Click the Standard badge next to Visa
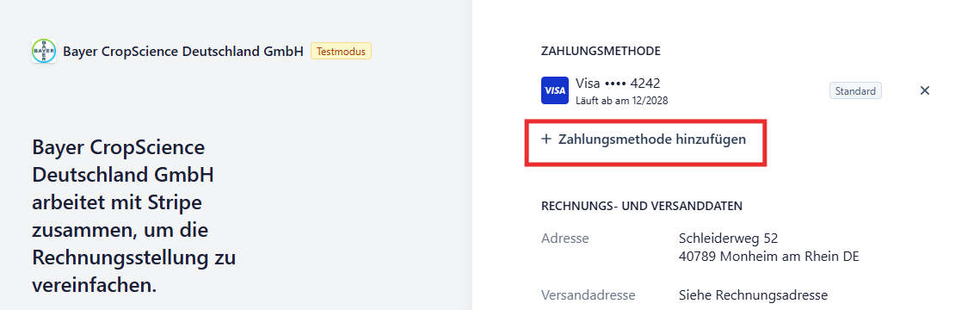Viewport: 980px width, 310px height. click(855, 90)
